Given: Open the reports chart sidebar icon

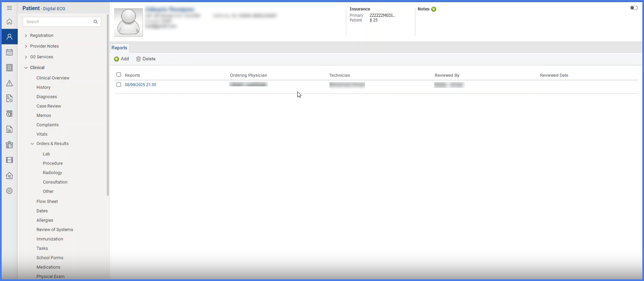Looking at the screenshot, I should click(x=9, y=129).
